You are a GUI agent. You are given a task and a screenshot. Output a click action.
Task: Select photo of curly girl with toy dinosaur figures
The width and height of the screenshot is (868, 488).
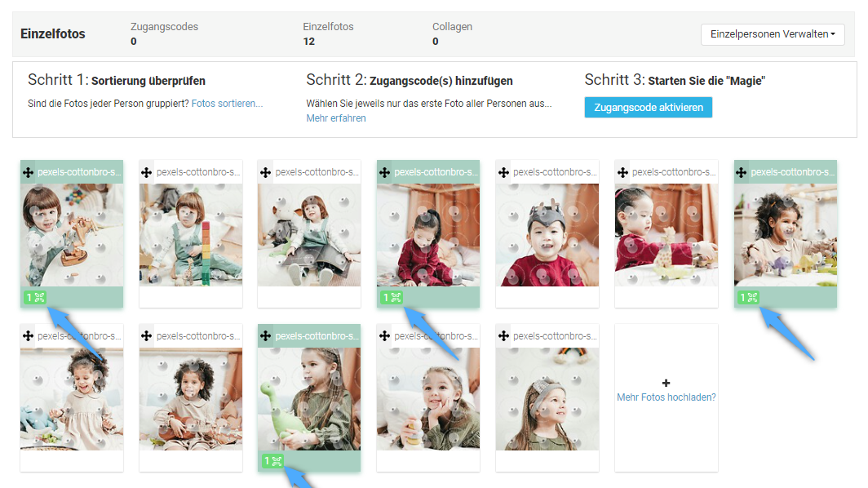coord(786,235)
